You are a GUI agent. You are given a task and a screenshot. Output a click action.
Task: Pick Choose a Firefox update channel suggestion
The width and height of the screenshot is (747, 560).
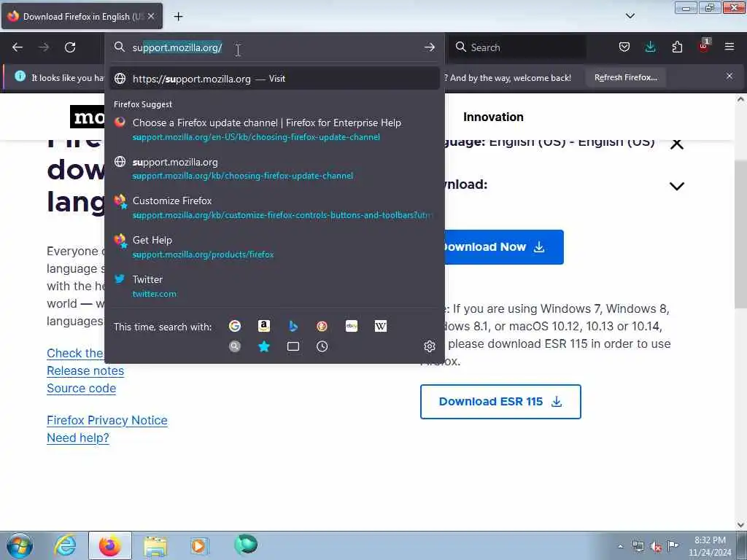(x=274, y=130)
